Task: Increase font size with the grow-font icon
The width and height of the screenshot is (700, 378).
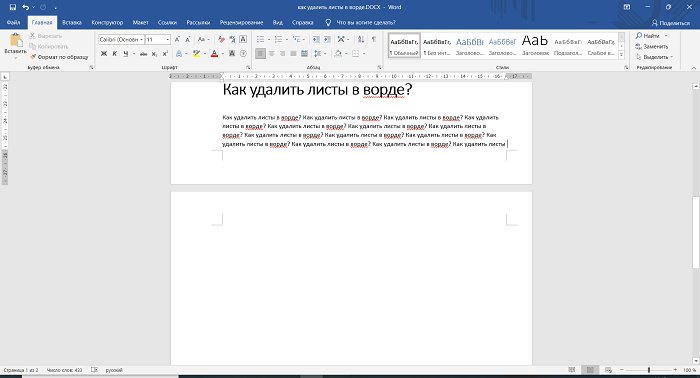Action: (177, 40)
